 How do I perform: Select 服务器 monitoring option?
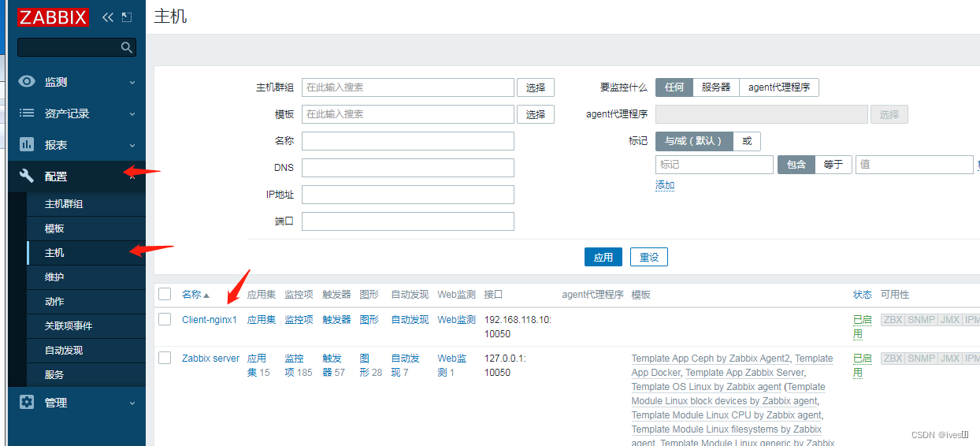click(716, 87)
